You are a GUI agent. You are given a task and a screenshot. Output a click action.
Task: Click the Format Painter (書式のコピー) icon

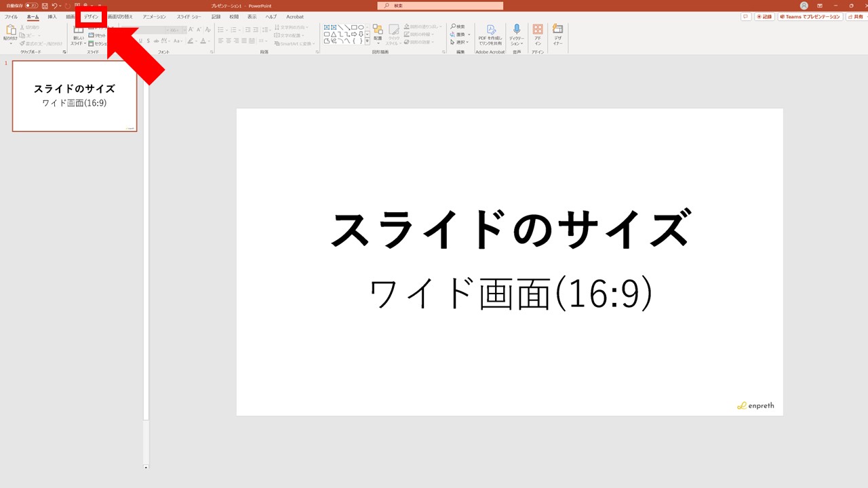coord(22,42)
